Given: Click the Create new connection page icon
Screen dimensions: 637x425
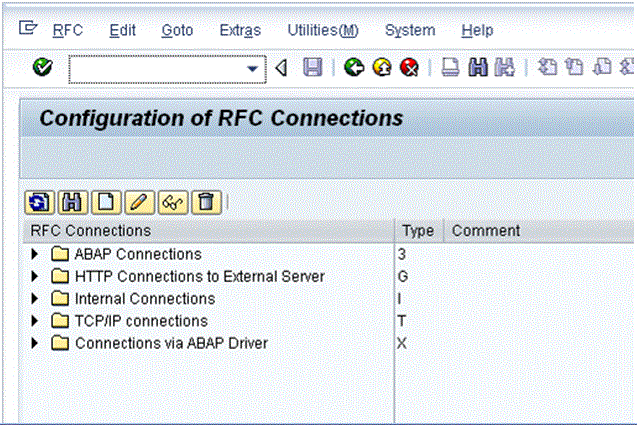Looking at the screenshot, I should pyautogui.click(x=106, y=202).
